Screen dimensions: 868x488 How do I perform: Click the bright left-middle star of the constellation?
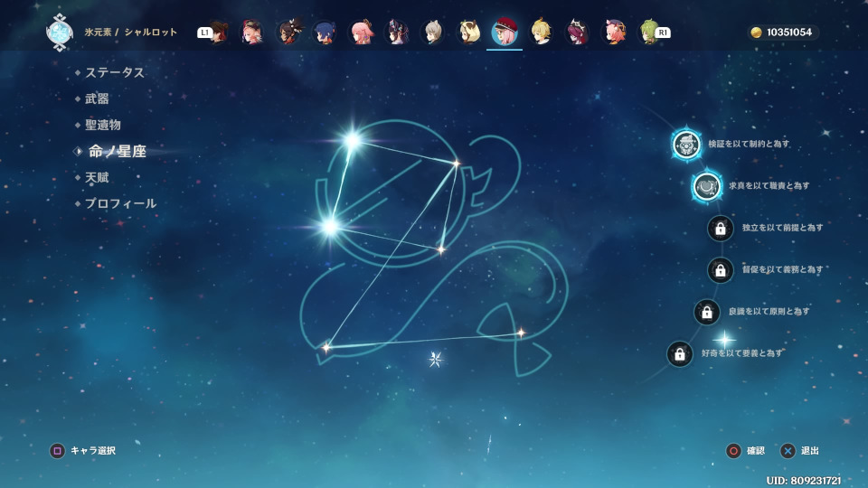pos(331,226)
